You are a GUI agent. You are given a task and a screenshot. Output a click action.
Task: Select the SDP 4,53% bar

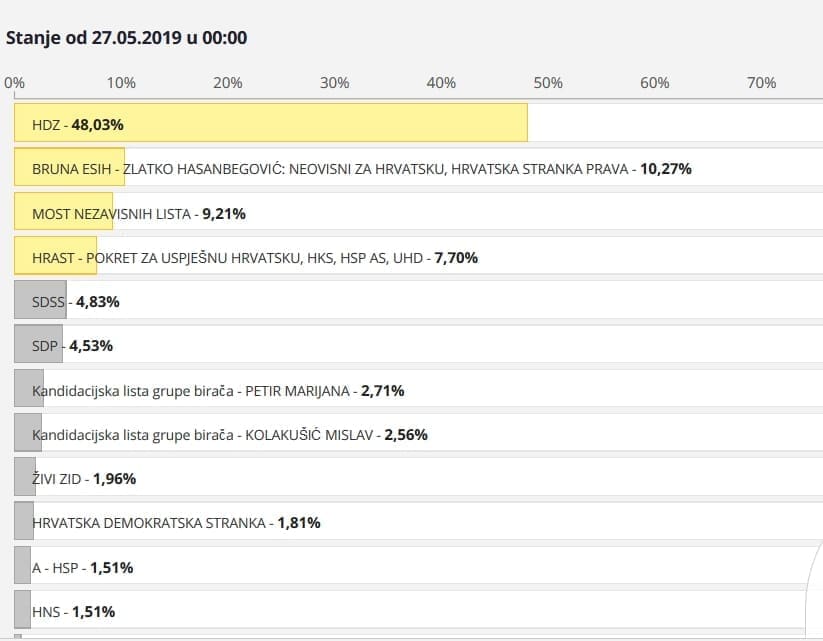click(39, 345)
